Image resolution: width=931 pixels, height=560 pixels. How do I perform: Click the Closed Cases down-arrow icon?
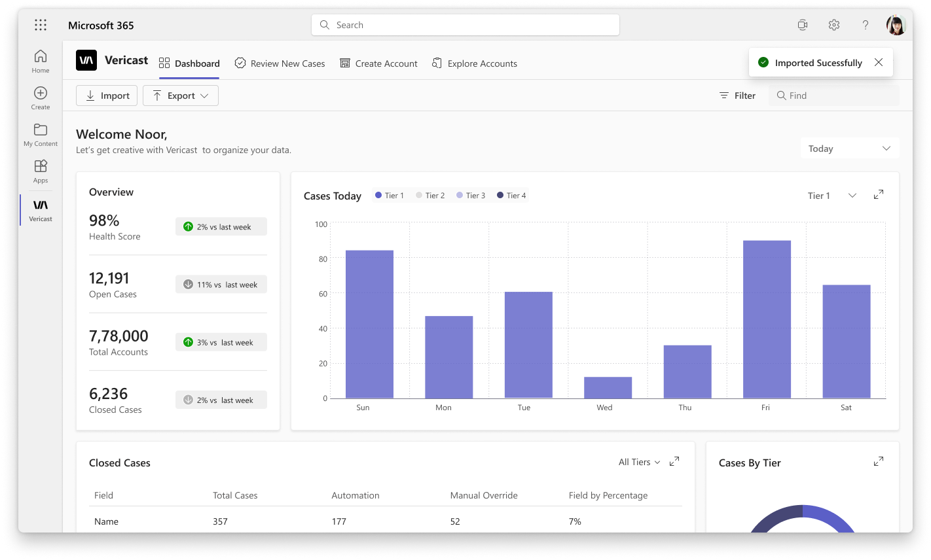click(x=188, y=400)
